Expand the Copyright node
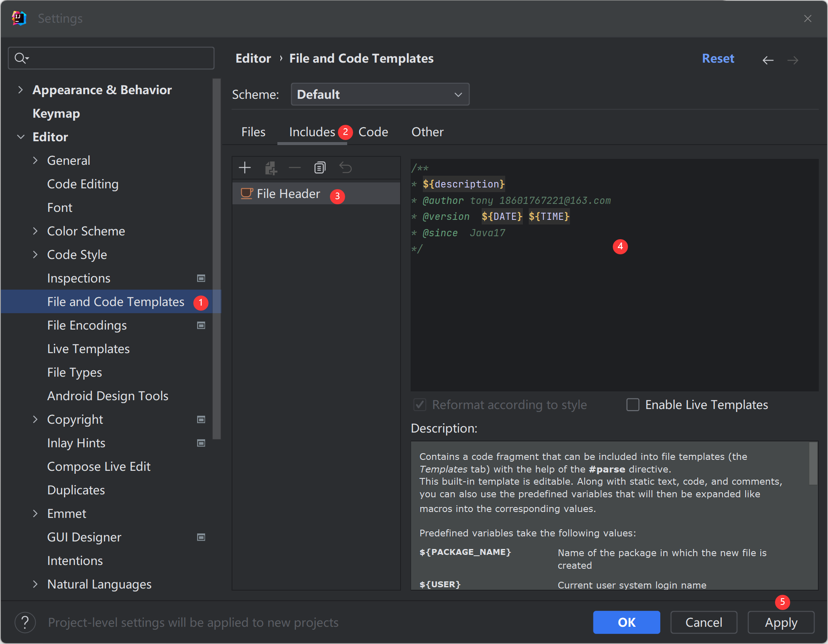This screenshot has height=644, width=828. coord(35,420)
